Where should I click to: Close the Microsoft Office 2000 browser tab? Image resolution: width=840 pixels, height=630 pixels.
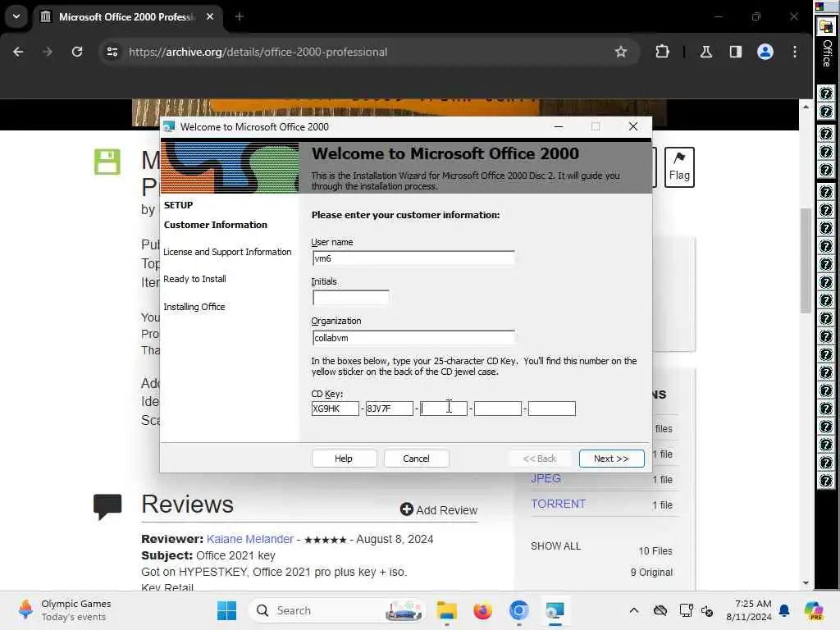click(210, 16)
